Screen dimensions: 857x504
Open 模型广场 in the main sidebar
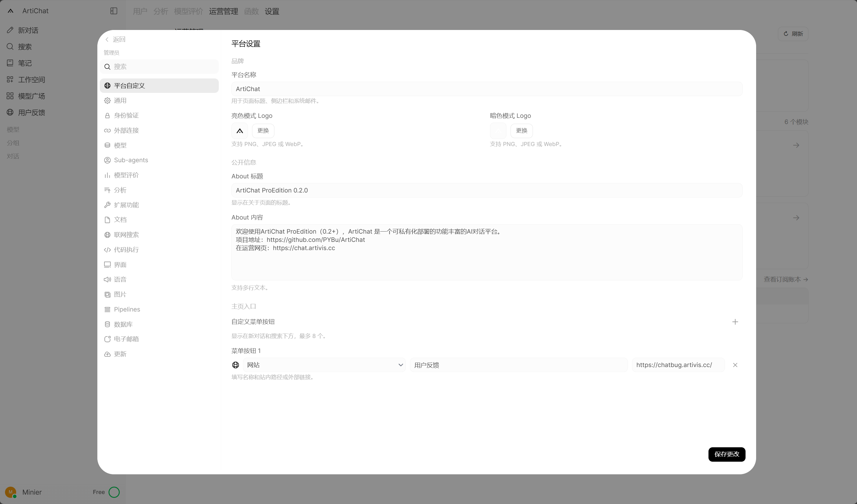[x=26, y=96]
